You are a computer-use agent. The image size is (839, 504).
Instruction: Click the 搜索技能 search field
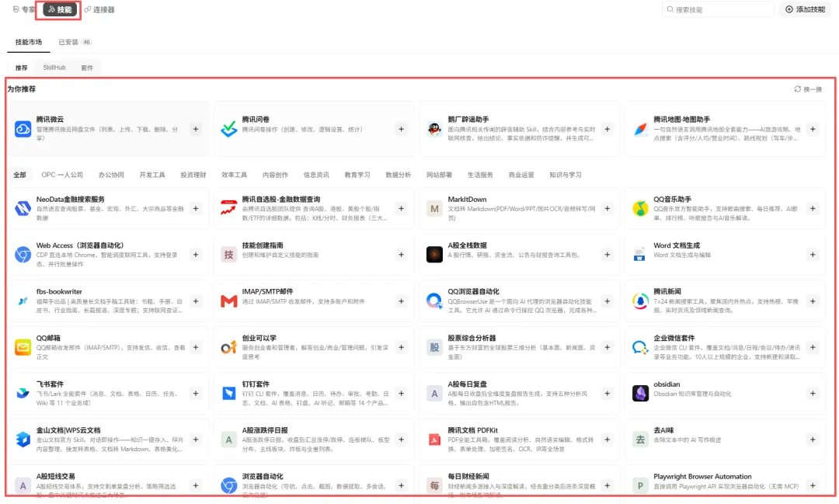pyautogui.click(x=718, y=9)
